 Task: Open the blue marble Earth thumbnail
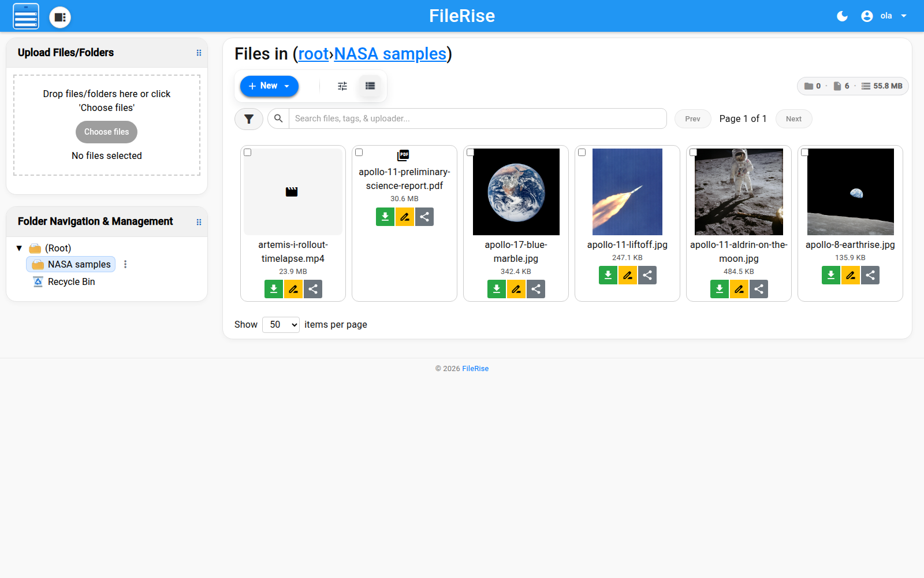[516, 192]
